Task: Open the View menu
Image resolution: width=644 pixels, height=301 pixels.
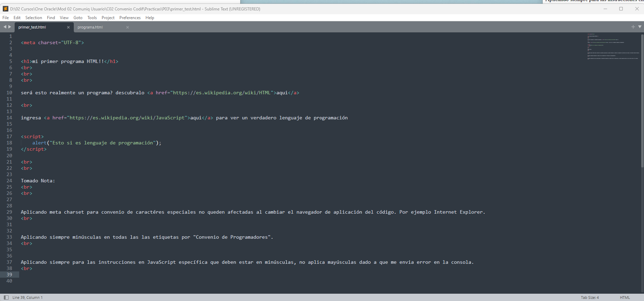Action: point(64,18)
